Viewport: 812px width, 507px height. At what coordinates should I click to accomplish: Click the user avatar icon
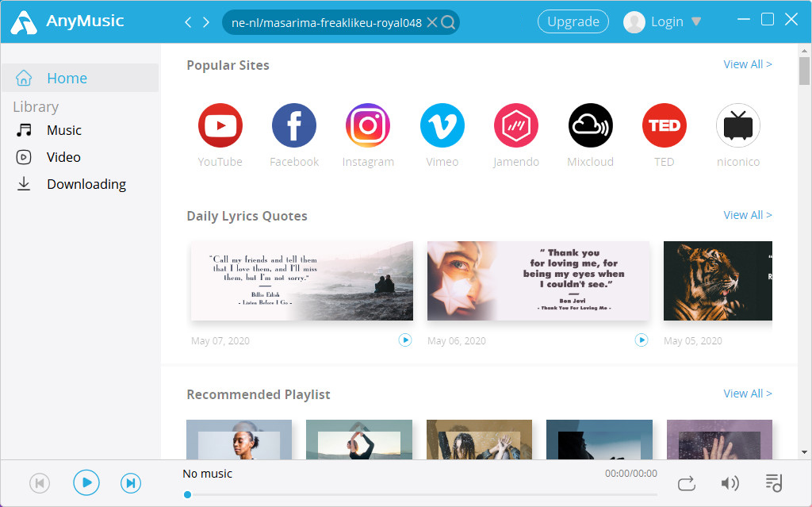tap(634, 21)
